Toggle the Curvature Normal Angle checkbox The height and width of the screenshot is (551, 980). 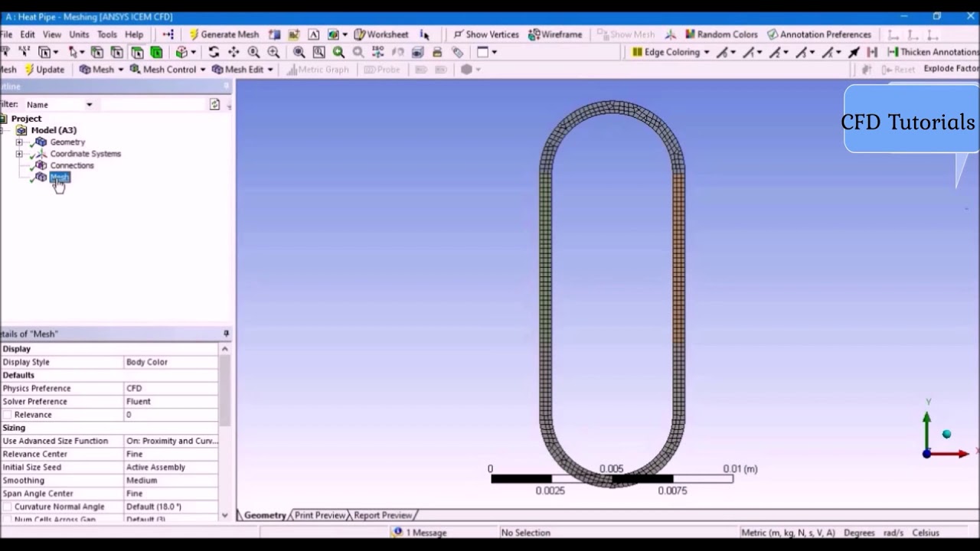coord(7,507)
